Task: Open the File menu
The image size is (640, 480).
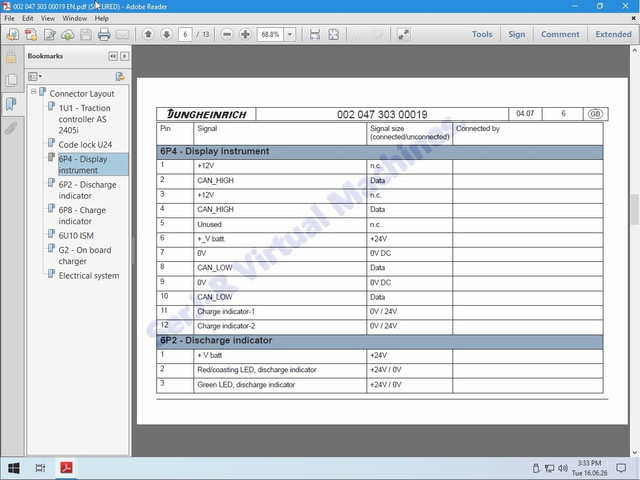Action: click(9, 18)
